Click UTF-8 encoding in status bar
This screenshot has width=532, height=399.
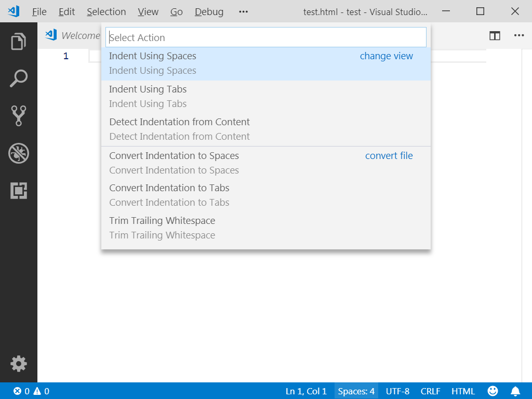pyautogui.click(x=397, y=391)
